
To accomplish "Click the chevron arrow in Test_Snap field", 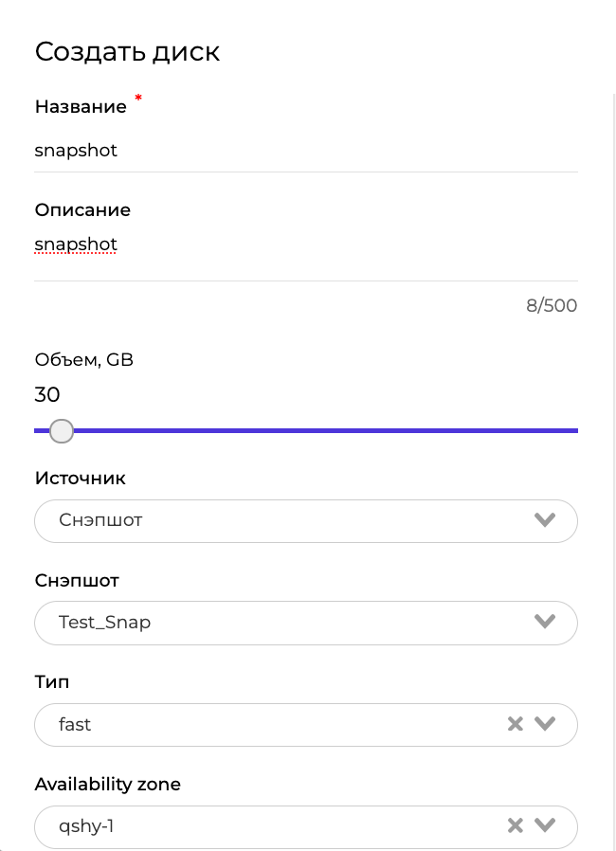I will (544, 622).
